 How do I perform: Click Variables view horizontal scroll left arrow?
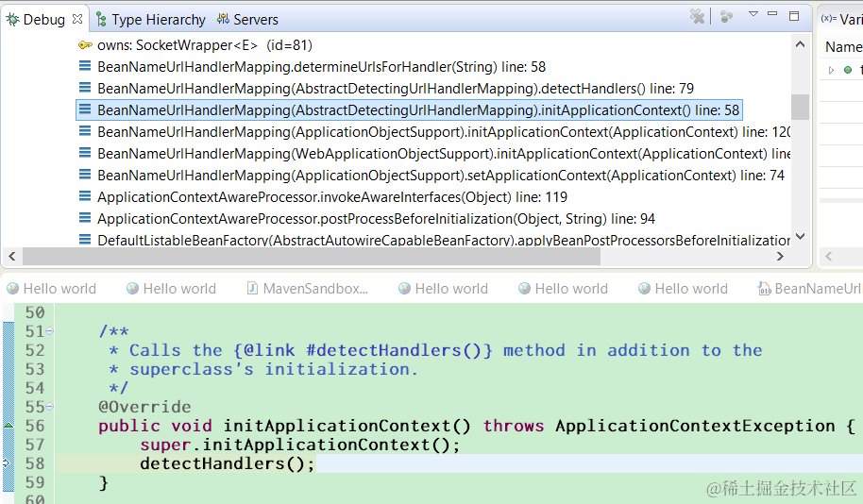(829, 257)
